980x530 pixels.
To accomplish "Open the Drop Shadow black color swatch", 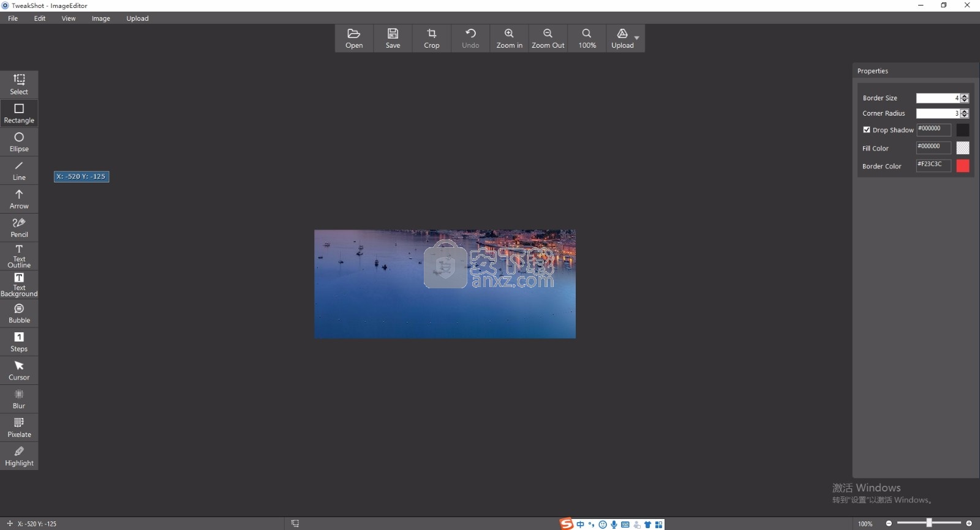I will coord(963,130).
